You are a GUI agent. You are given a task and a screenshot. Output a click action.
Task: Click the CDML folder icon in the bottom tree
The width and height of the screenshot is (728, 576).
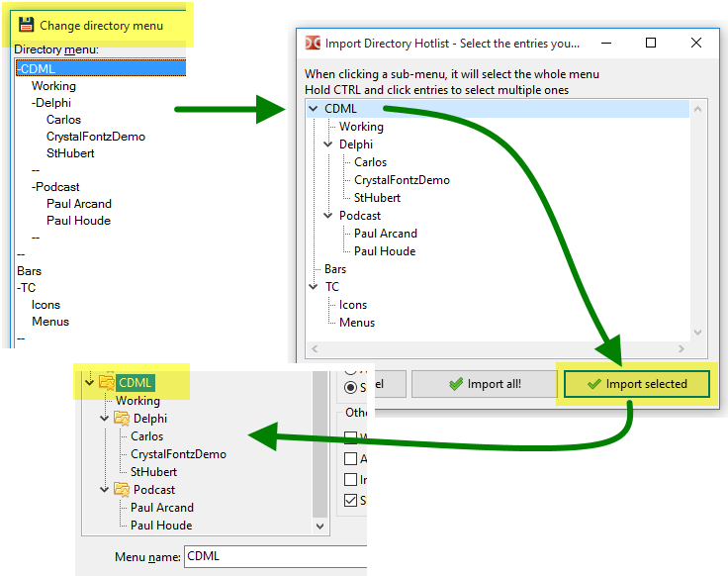click(x=106, y=383)
